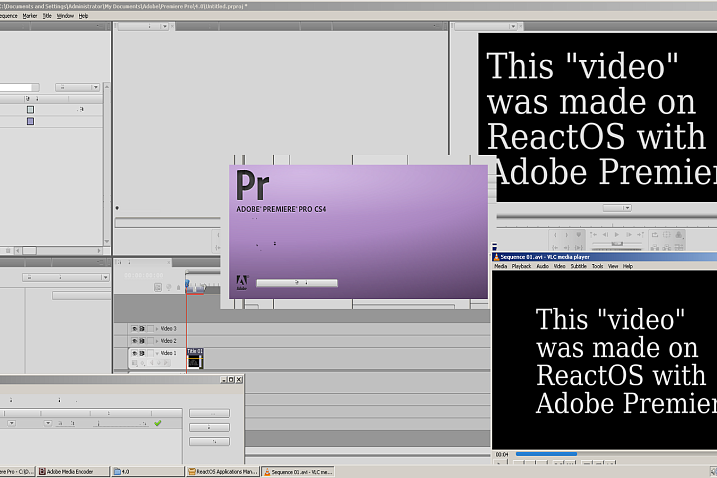Image resolution: width=717 pixels, height=478 pixels.
Task: Open the Marker menu in Premiere
Action: [x=30, y=16]
